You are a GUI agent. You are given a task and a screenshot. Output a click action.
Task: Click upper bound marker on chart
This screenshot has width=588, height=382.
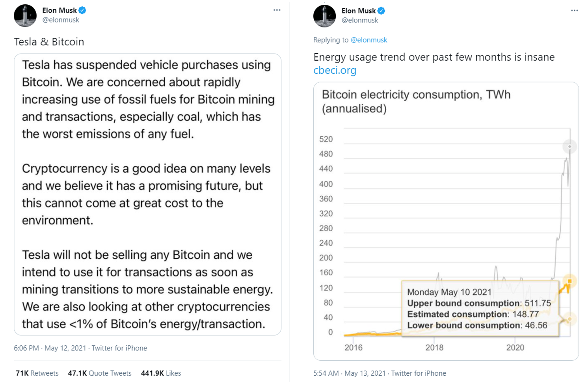(569, 147)
